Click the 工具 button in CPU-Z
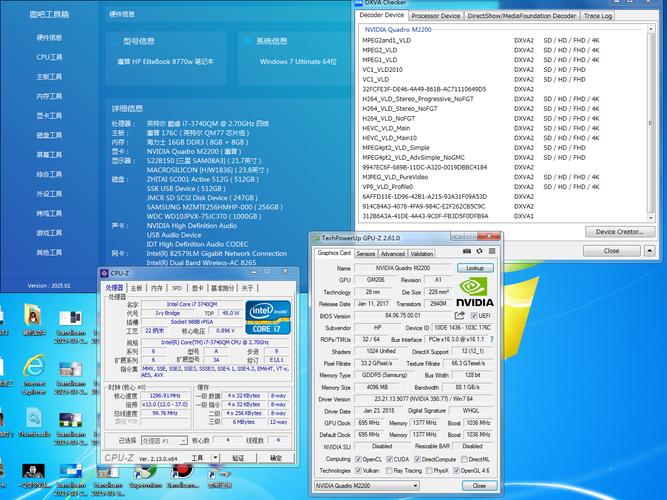This screenshot has height=500, width=667. 197,458
